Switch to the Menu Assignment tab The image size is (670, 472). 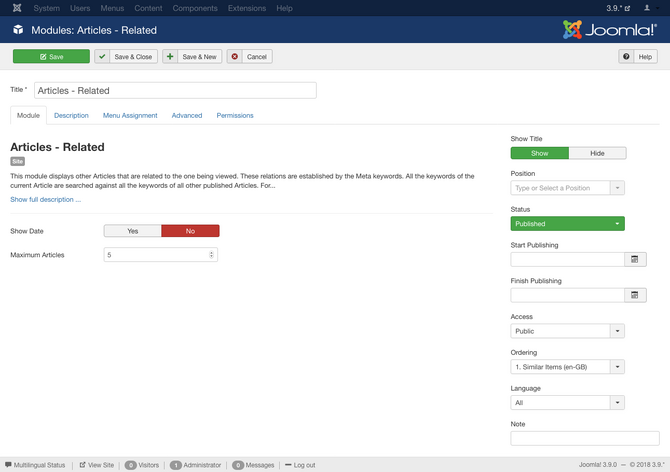(x=130, y=116)
